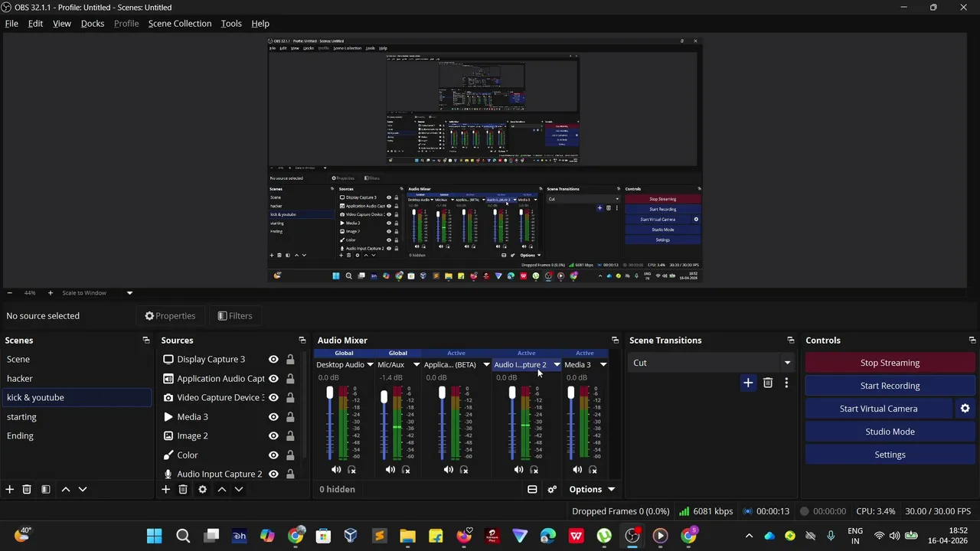Toggle monitoring headphone icon for Mic/Aux
Viewport: 980px width, 551px height.
(x=406, y=469)
